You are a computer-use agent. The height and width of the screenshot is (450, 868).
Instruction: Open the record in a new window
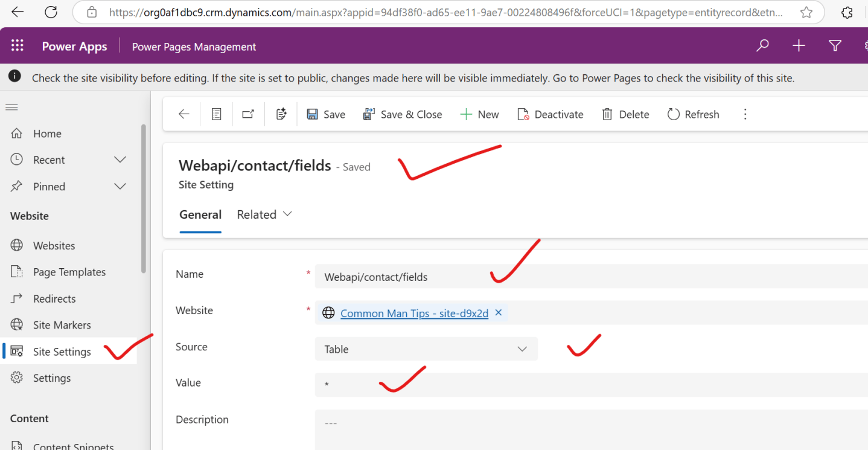pyautogui.click(x=248, y=114)
